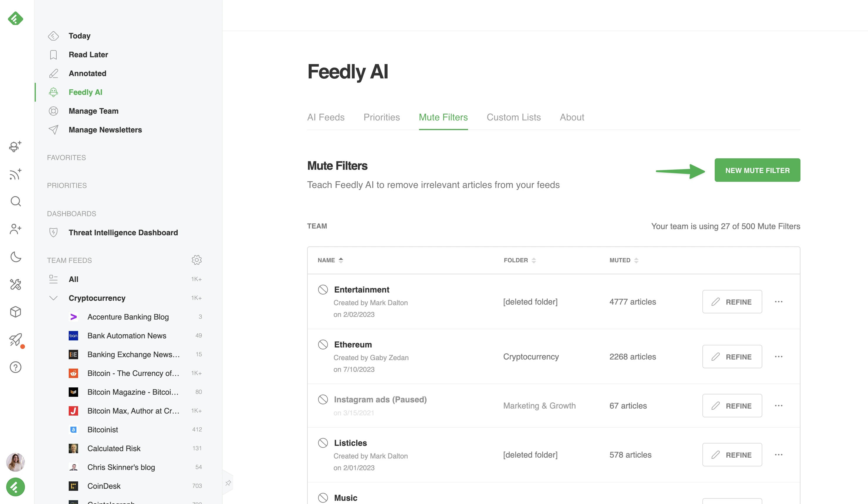
Task: Open Bitcoin Magazine feed
Action: tap(133, 392)
